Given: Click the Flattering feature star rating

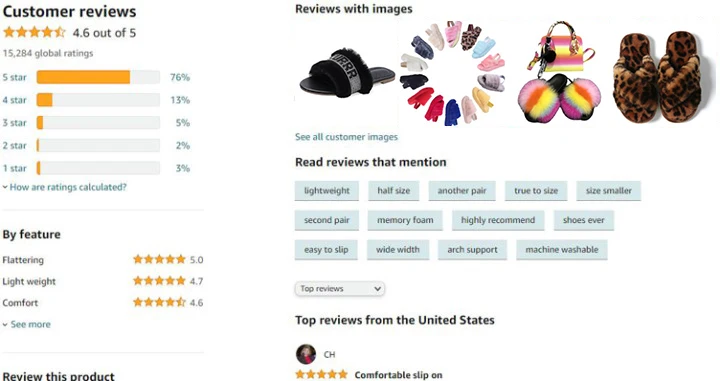Looking at the screenshot, I should (x=159, y=259).
